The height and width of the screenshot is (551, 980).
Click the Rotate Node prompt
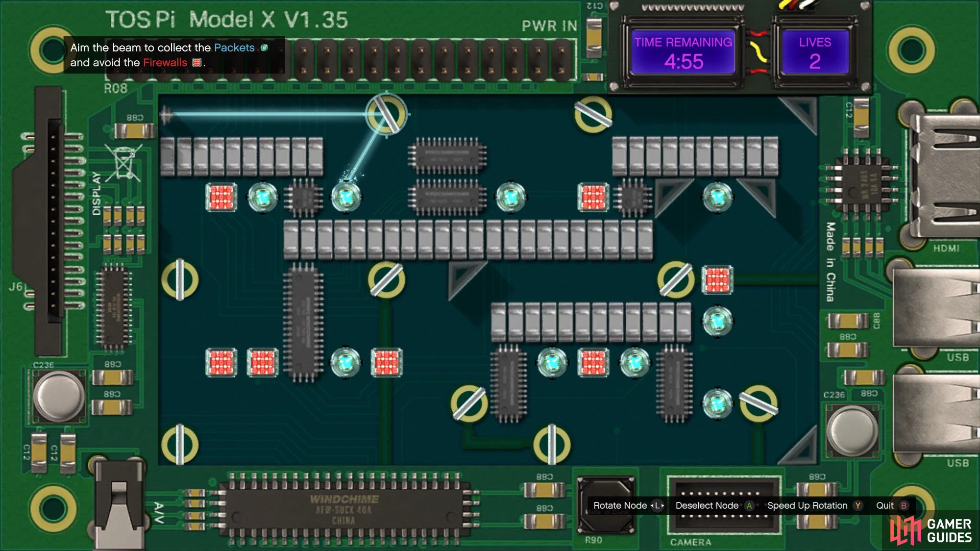click(629, 506)
